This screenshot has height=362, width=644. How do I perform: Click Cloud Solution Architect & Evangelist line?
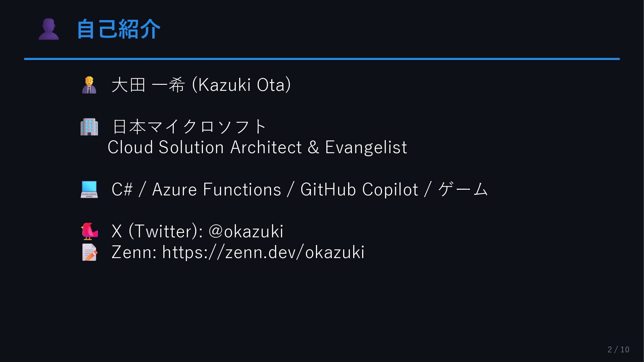pyautogui.click(x=257, y=147)
